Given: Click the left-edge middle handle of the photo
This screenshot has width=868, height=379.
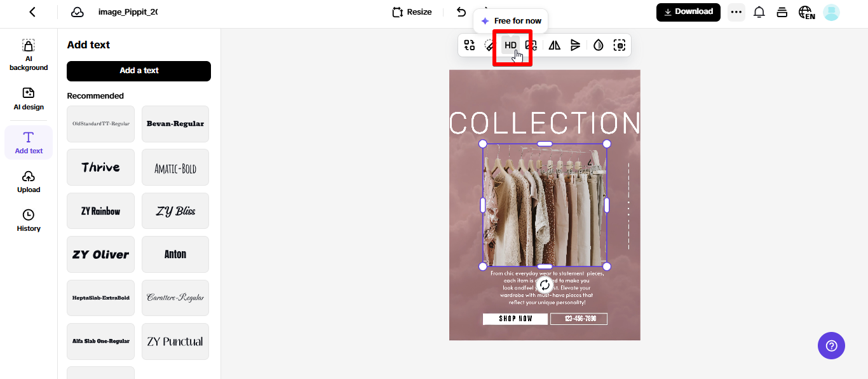Looking at the screenshot, I should pos(483,205).
